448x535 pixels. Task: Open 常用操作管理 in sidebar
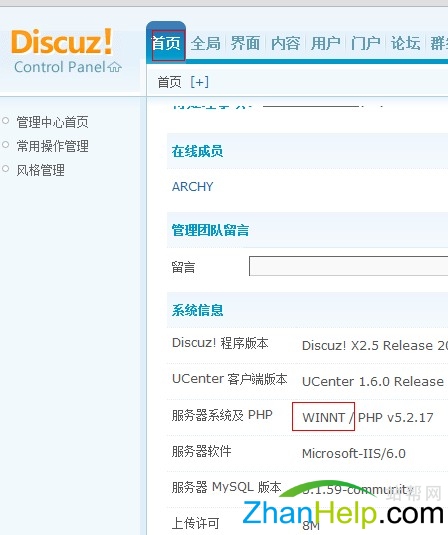(x=53, y=146)
